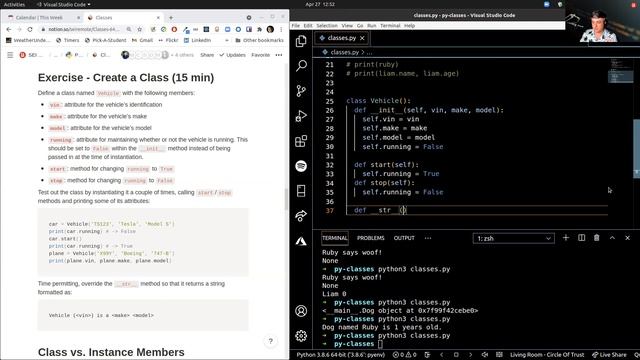This screenshot has height=360, width=640.
Task: Go back in the browser
Action: pos(9,29)
